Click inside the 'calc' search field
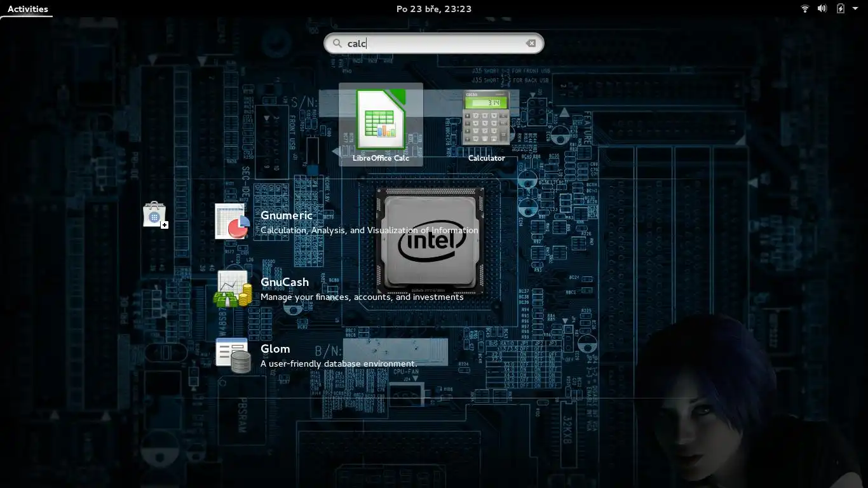This screenshot has height=488, width=868. tap(434, 43)
